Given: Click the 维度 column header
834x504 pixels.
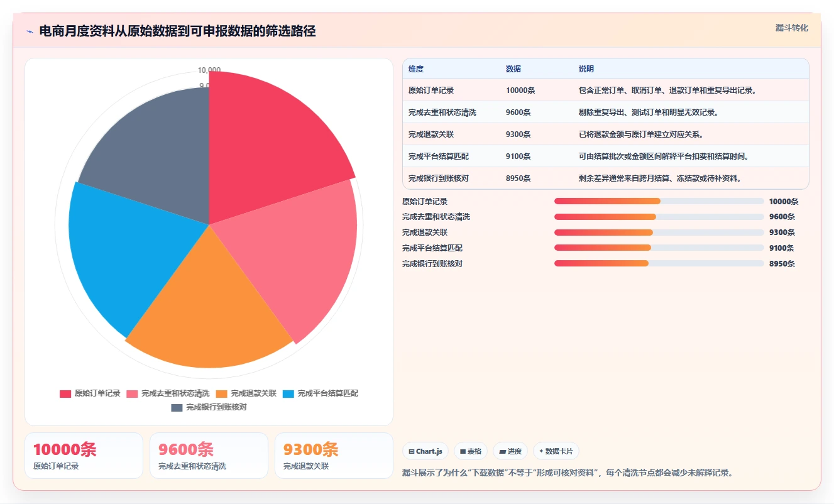Looking at the screenshot, I should click(416, 69).
